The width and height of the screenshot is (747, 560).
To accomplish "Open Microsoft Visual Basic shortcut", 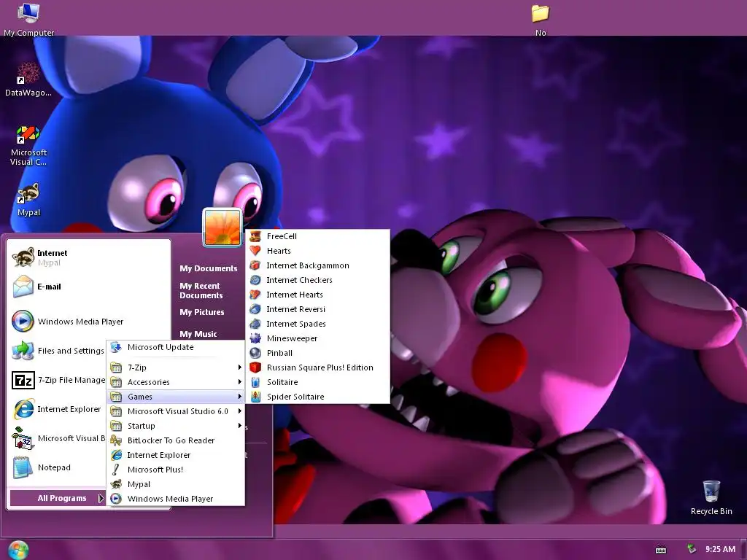I will click(58, 438).
